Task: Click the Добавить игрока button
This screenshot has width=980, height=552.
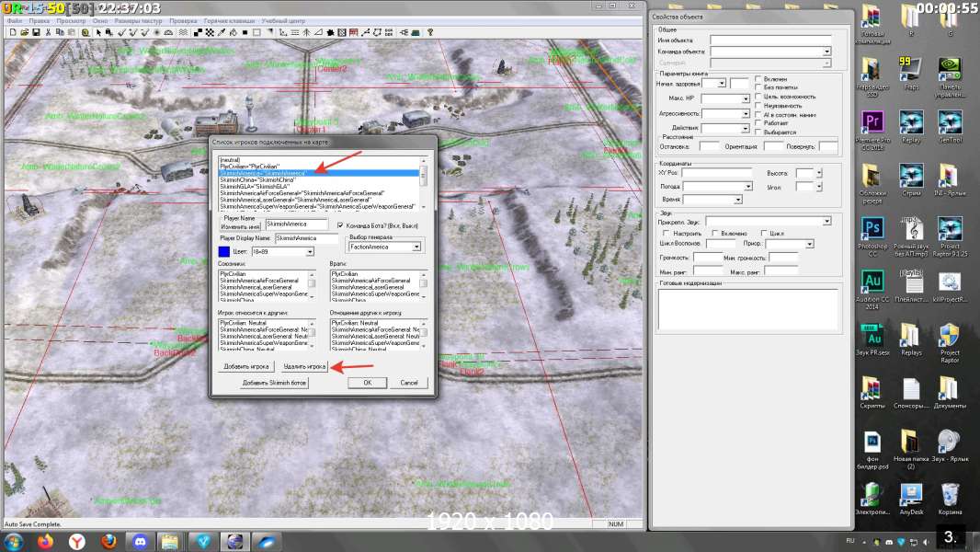Action: 246,366
